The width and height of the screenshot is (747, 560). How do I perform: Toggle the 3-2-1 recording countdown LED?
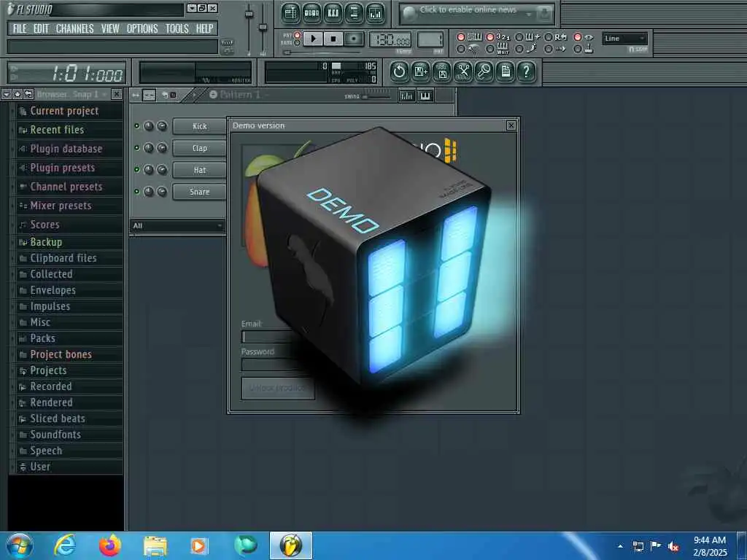(x=489, y=37)
